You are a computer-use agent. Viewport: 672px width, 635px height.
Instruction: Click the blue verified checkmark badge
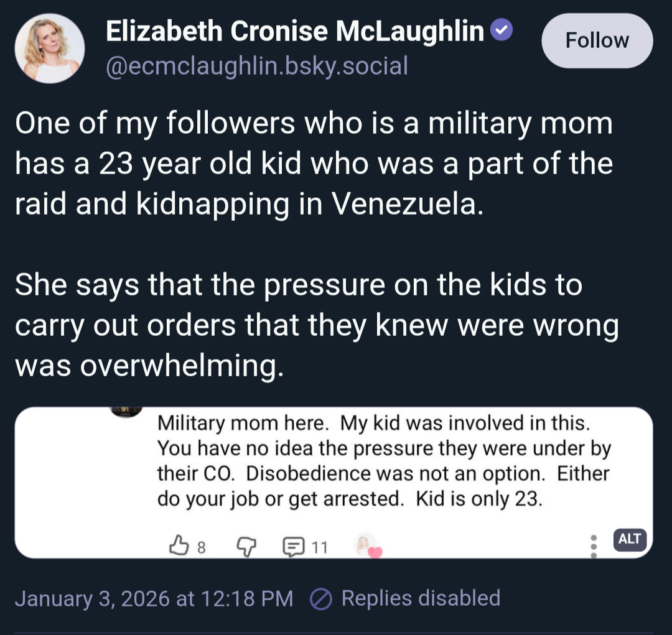[502, 30]
